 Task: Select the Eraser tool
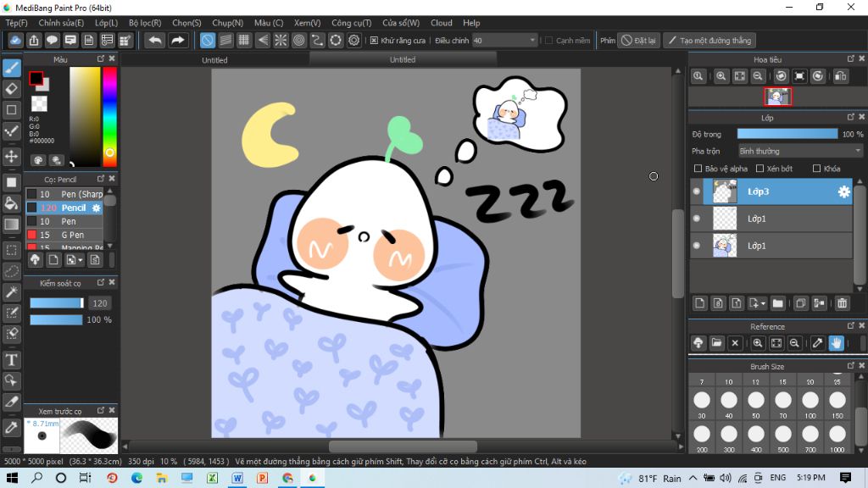pyautogui.click(x=12, y=88)
